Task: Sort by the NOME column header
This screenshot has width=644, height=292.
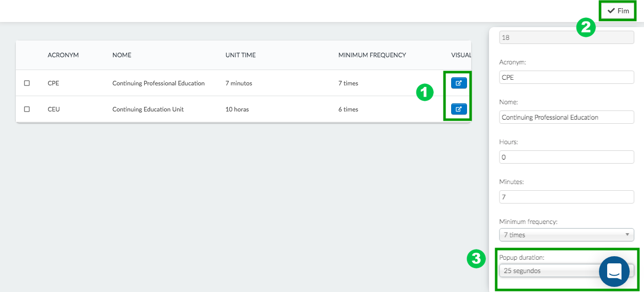Action: click(122, 55)
